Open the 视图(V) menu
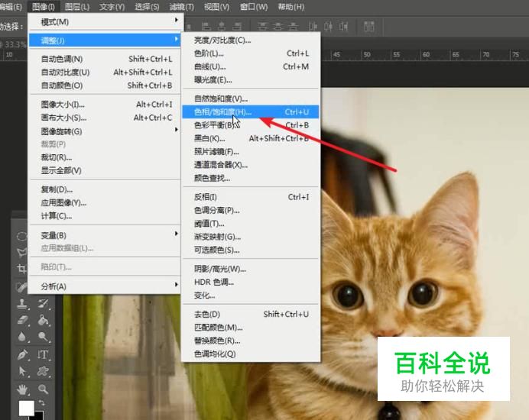The height and width of the screenshot is (420, 529). click(x=216, y=7)
